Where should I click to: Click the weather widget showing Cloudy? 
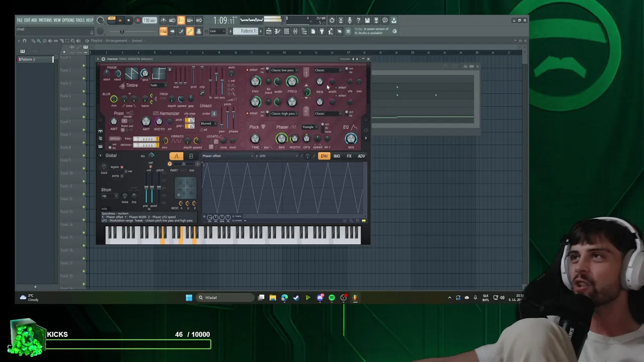pyautogui.click(x=29, y=298)
